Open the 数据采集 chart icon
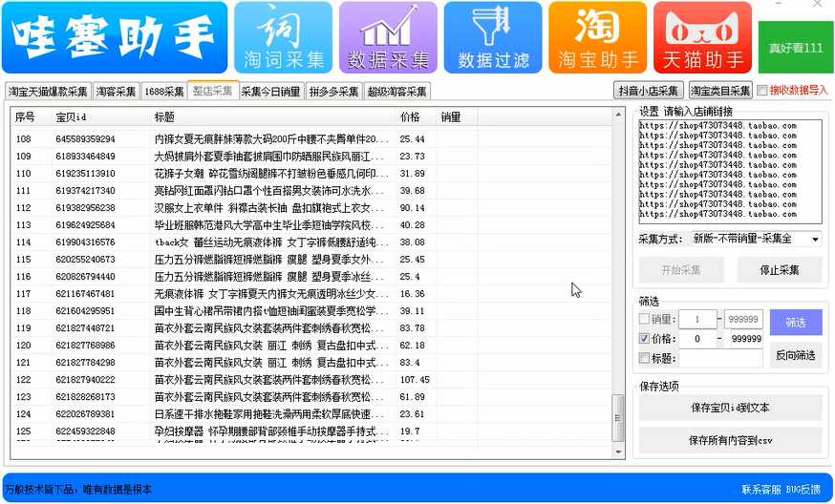This screenshot has height=504, width=835. pyautogui.click(x=388, y=37)
